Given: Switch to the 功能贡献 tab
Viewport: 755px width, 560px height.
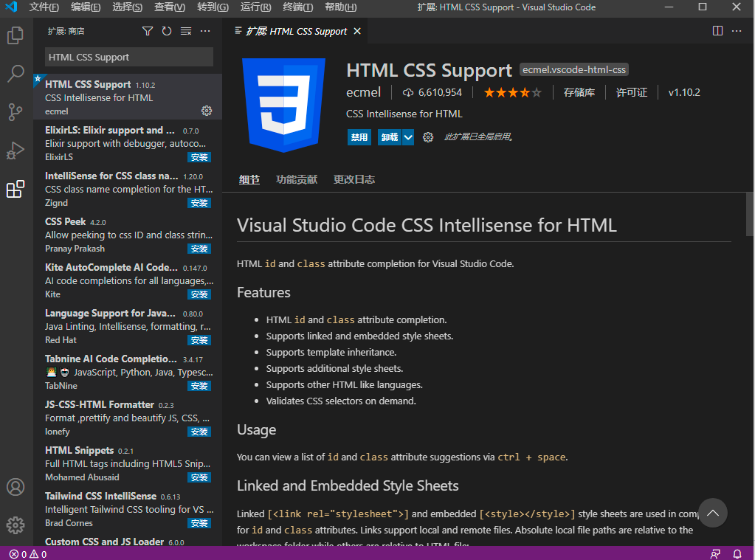Looking at the screenshot, I should [297, 179].
